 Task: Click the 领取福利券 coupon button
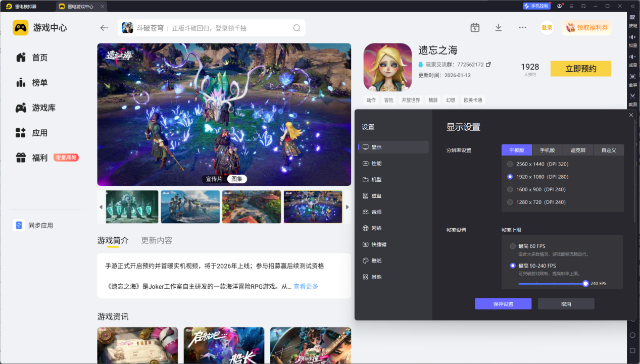point(586,28)
